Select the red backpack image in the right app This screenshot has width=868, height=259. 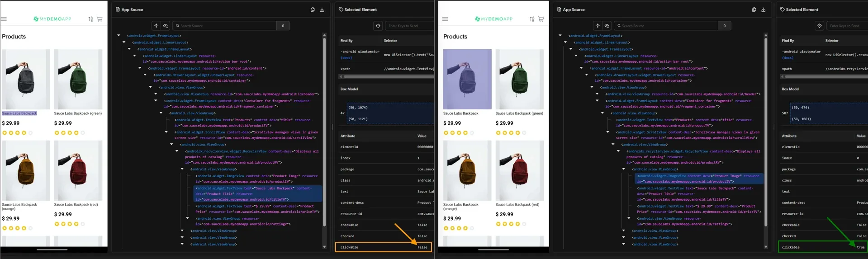pyautogui.click(x=520, y=170)
